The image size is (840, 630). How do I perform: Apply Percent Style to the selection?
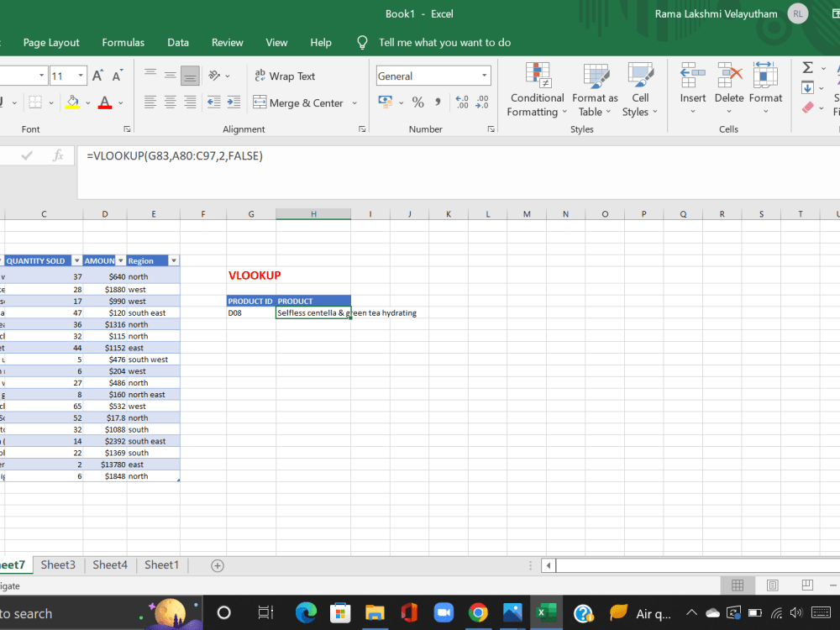(417, 101)
